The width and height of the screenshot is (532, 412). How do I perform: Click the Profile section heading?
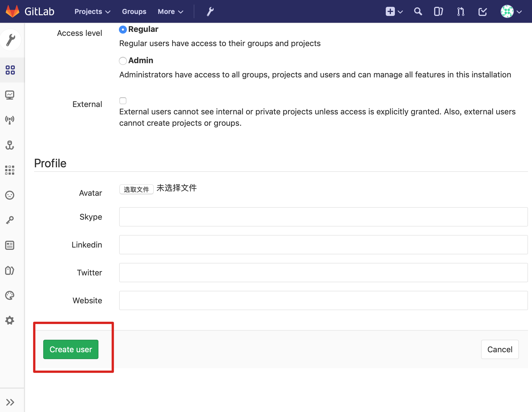[50, 163]
